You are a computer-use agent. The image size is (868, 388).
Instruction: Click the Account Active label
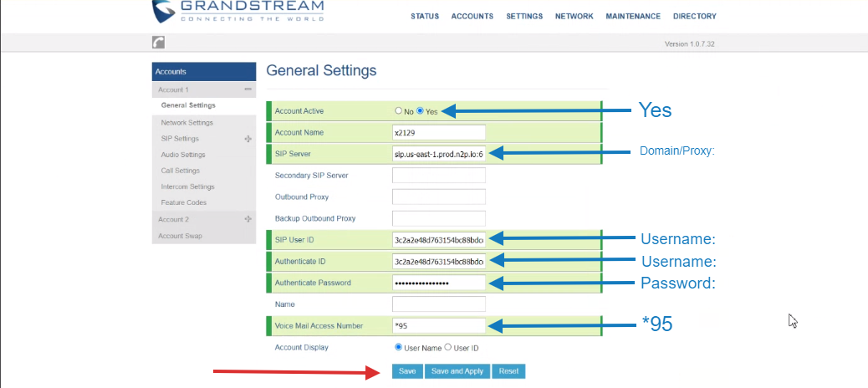click(299, 111)
